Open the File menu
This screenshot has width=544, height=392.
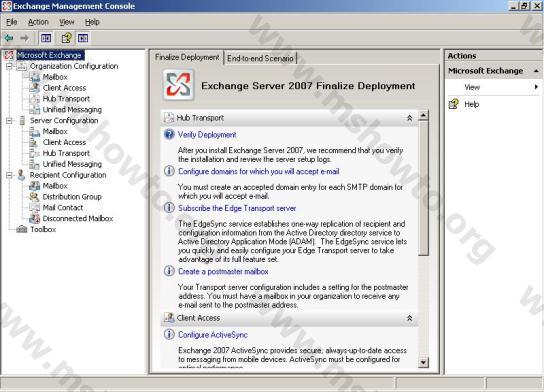pyautogui.click(x=11, y=22)
